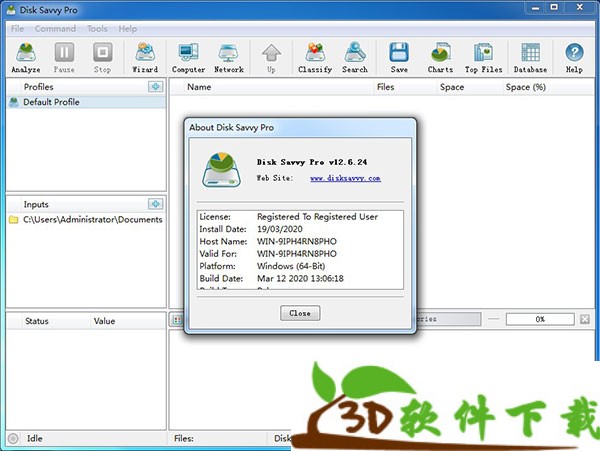Open the Wizard tool
This screenshot has width=600, height=451.
145,57
